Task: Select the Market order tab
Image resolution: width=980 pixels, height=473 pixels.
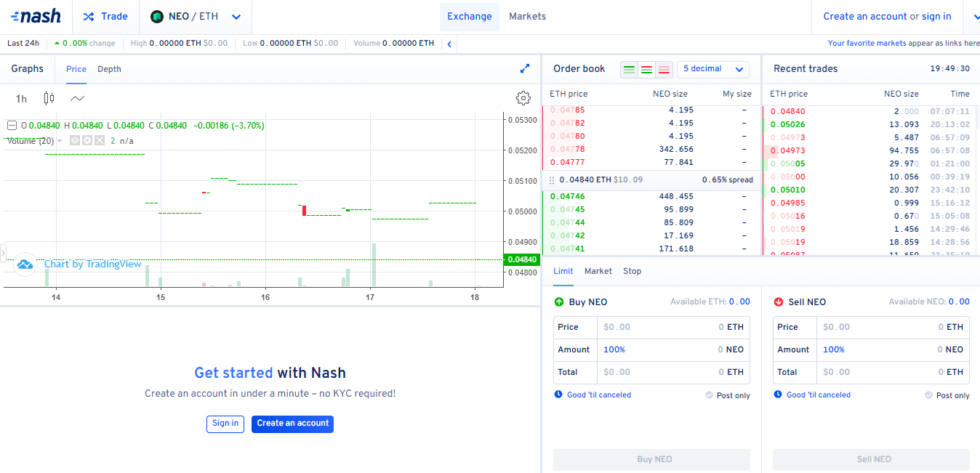Action: click(x=598, y=271)
